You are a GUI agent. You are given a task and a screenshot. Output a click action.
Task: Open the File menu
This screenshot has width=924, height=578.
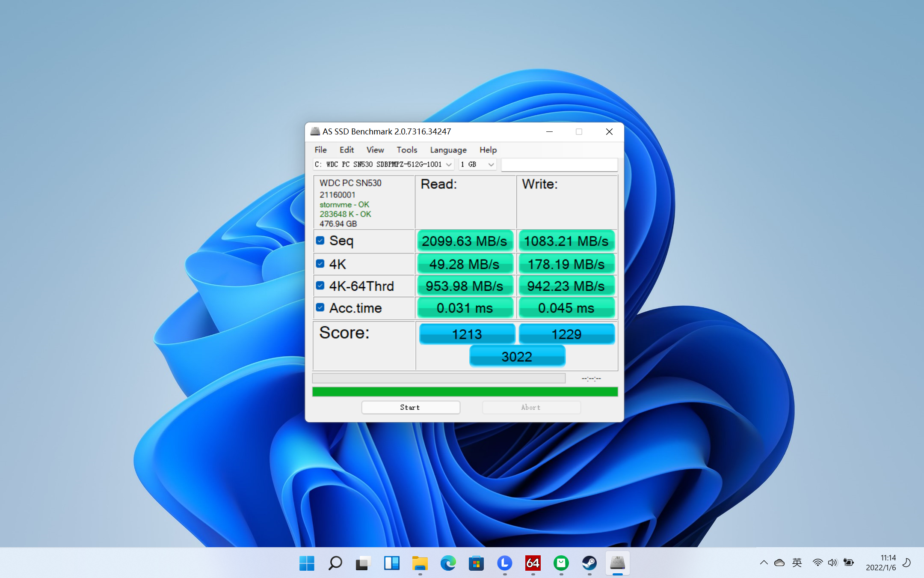tap(320, 150)
